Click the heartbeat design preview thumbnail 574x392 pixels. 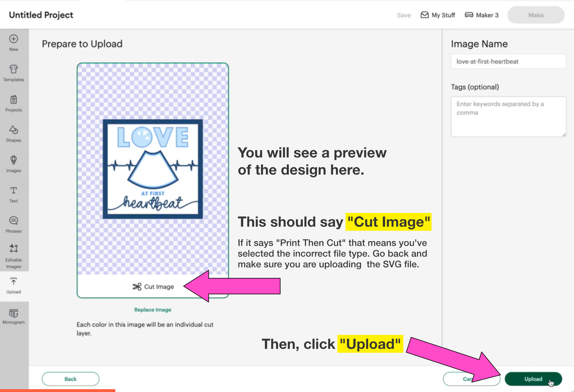click(153, 169)
